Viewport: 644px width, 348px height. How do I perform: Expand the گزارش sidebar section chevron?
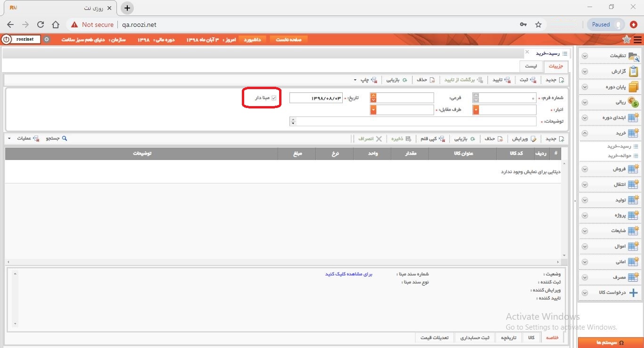[x=585, y=71]
